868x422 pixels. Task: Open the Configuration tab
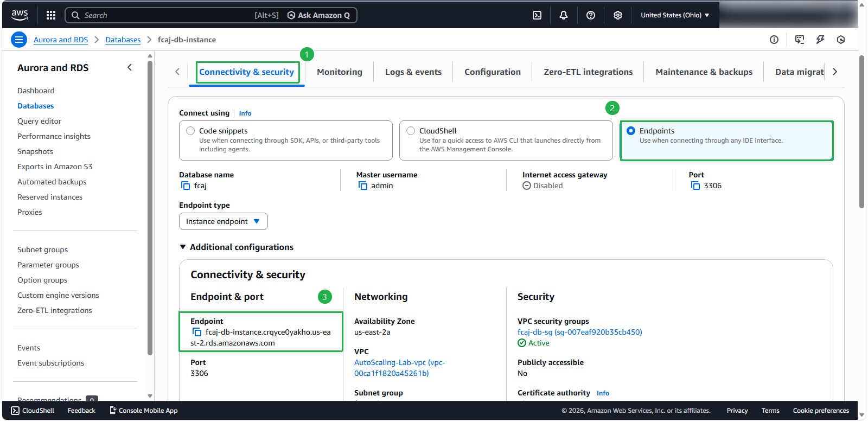coord(493,72)
